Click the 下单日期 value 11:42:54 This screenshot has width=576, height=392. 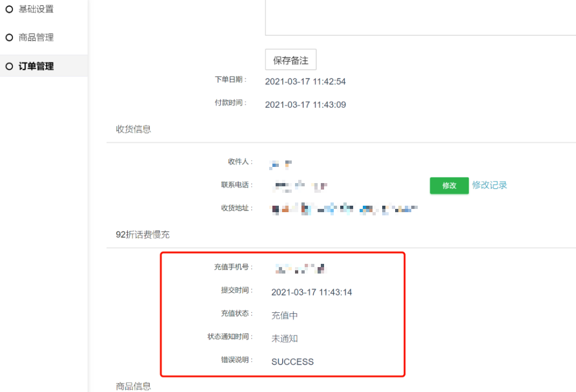[x=305, y=82]
